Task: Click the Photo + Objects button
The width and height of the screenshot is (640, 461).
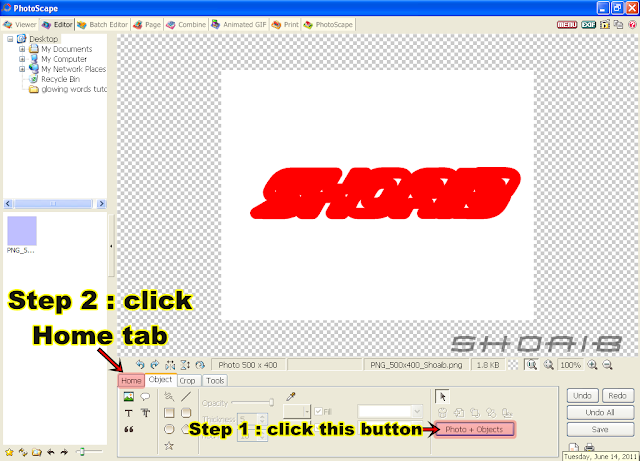Action: click(474, 429)
